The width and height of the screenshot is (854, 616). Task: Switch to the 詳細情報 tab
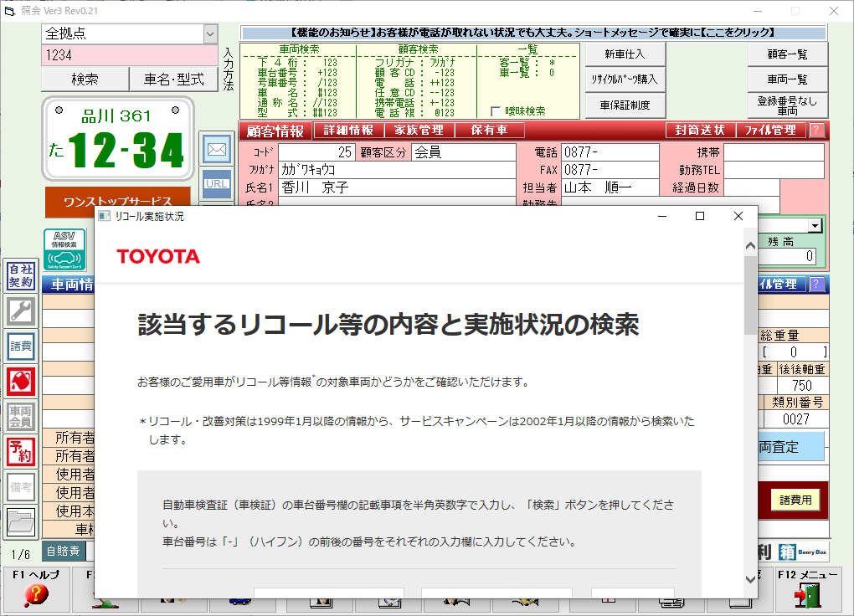click(348, 131)
